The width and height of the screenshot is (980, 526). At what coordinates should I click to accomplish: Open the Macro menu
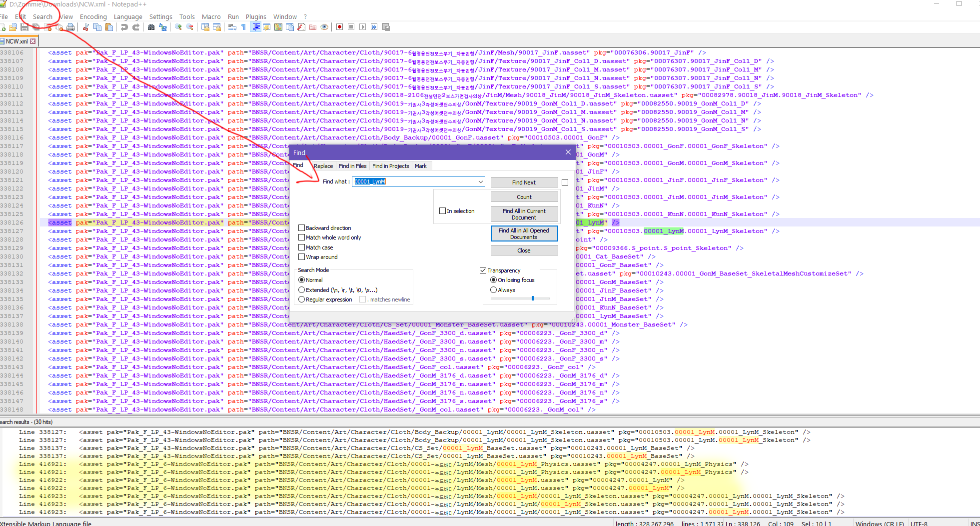click(211, 16)
